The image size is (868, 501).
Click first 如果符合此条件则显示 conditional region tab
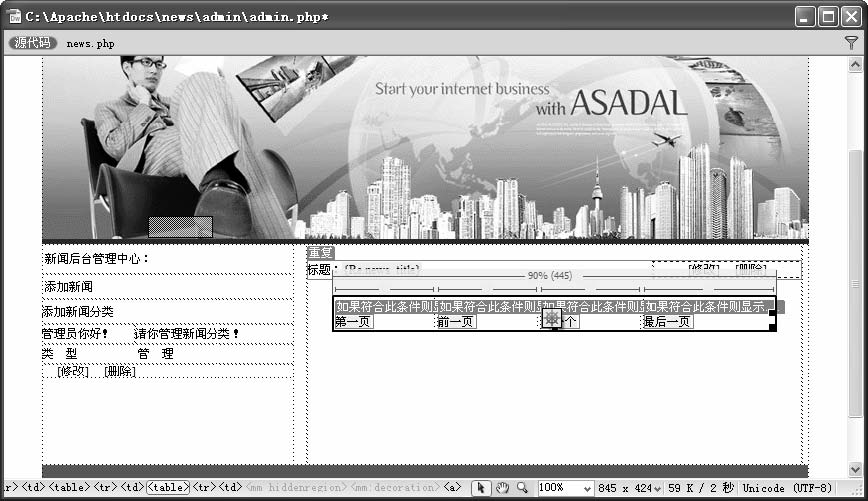(386, 306)
